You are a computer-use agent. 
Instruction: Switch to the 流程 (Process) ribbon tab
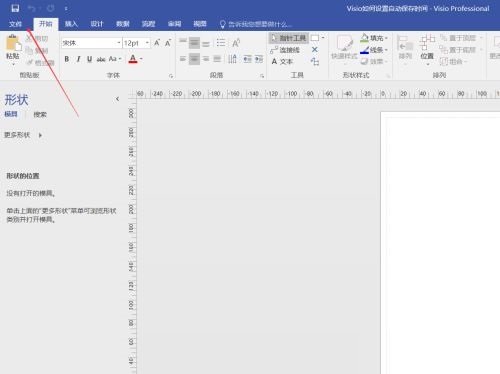148,24
